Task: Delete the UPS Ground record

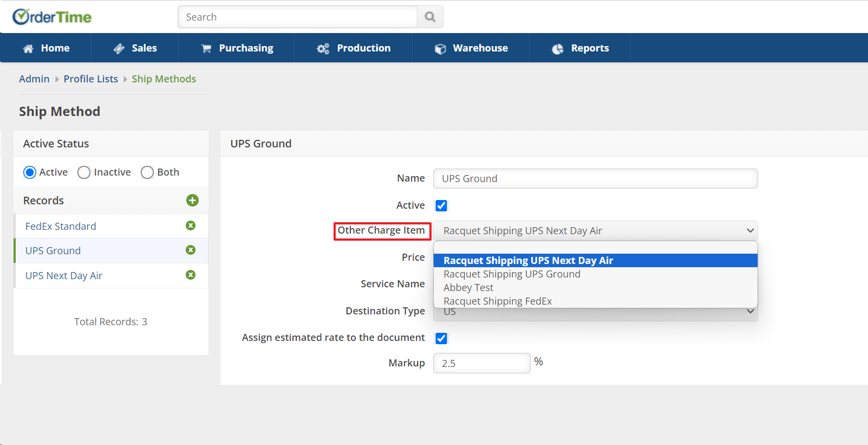Action: (191, 250)
